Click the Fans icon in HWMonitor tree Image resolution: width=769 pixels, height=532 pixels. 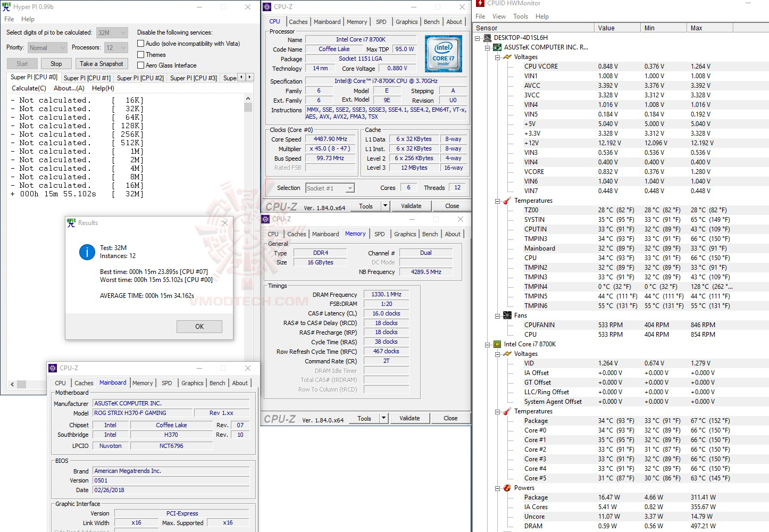(x=506, y=315)
